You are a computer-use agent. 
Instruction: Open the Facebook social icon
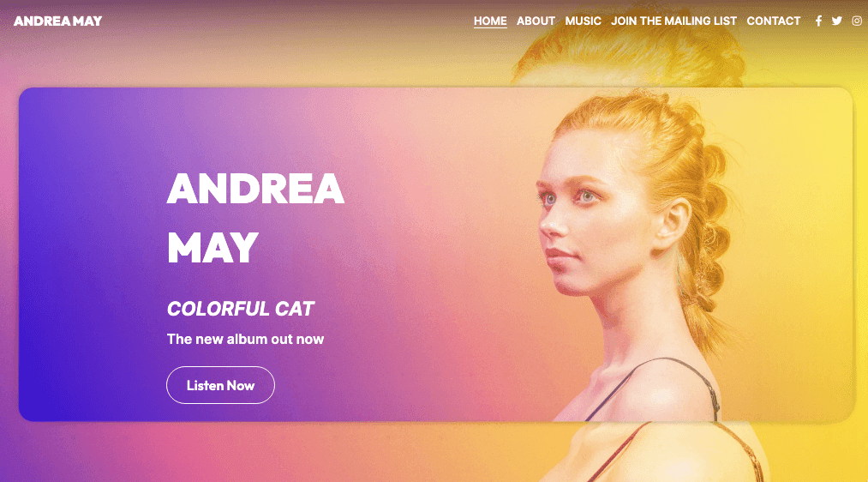click(x=818, y=21)
